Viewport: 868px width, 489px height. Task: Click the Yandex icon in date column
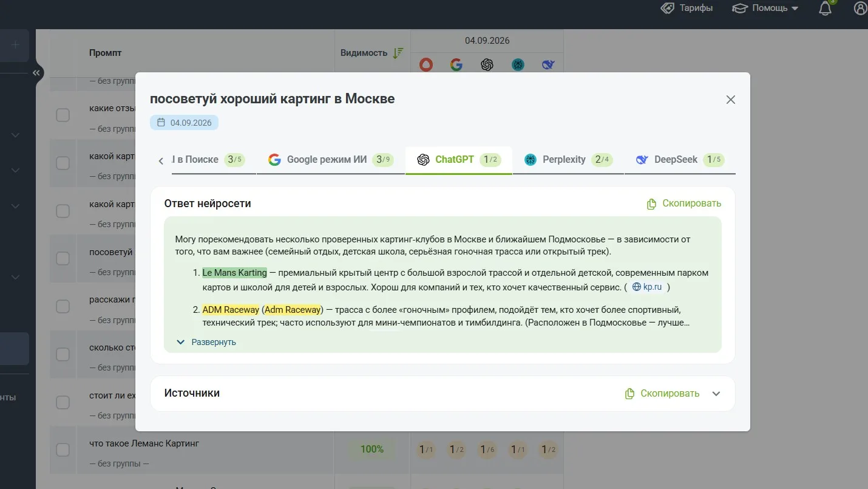tap(426, 64)
